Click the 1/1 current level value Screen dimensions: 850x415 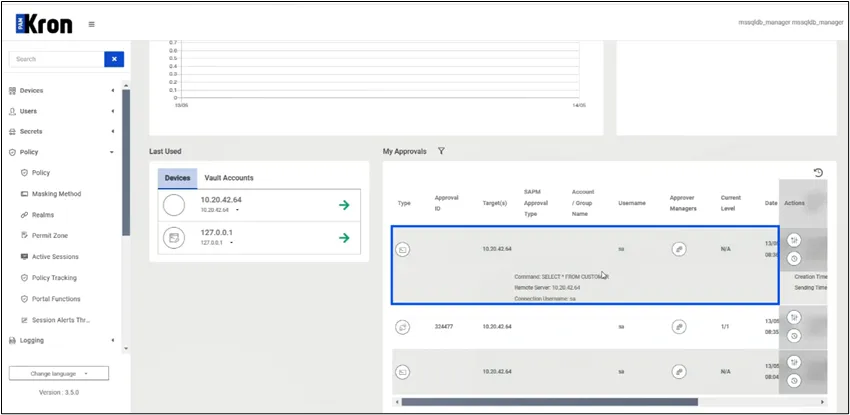pyautogui.click(x=725, y=327)
